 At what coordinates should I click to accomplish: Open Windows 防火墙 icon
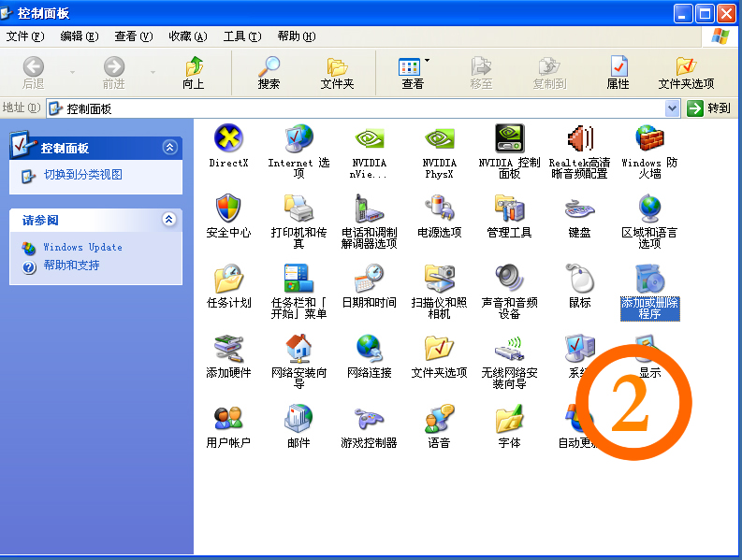click(649, 139)
